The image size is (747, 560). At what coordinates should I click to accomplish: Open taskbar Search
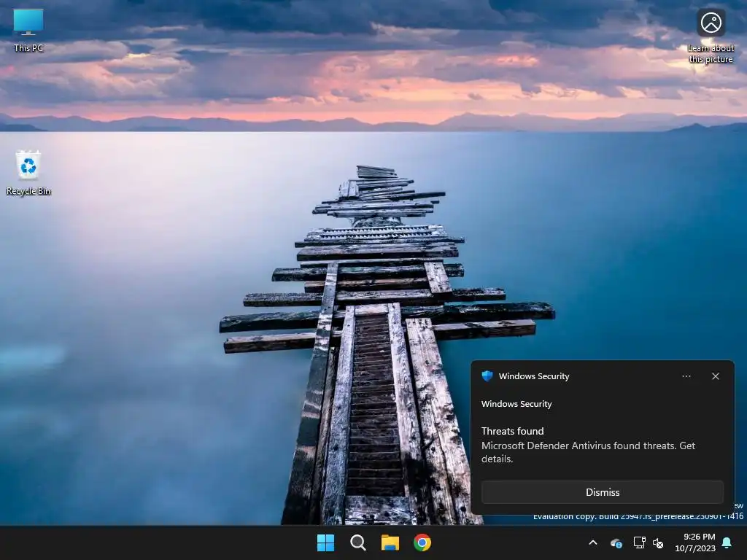coord(357,542)
